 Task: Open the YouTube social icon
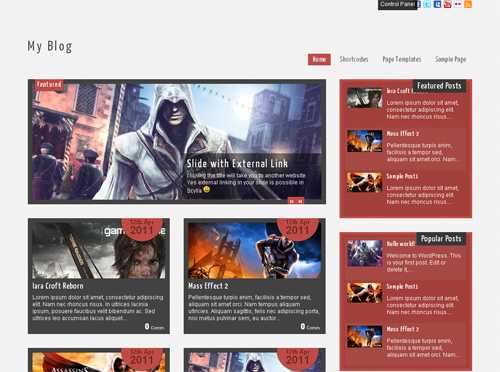[448, 4]
